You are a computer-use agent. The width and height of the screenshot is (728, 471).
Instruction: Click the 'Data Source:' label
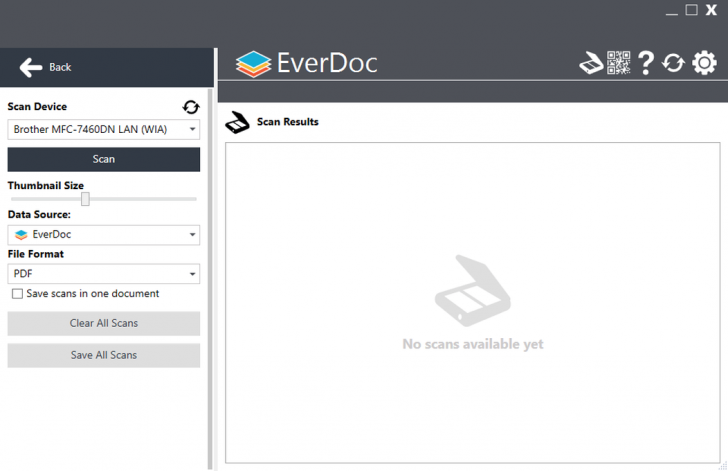[39, 215]
